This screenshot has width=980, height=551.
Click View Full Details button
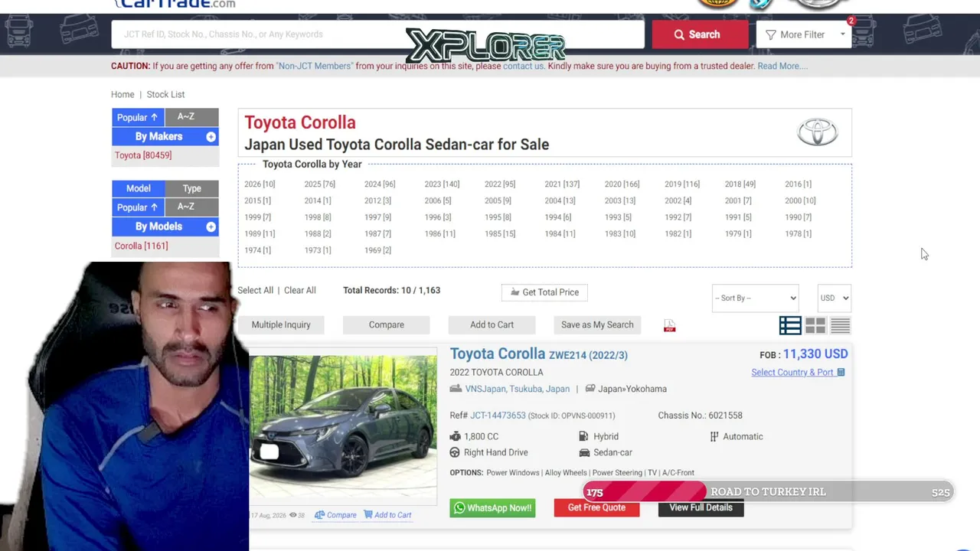pos(701,508)
